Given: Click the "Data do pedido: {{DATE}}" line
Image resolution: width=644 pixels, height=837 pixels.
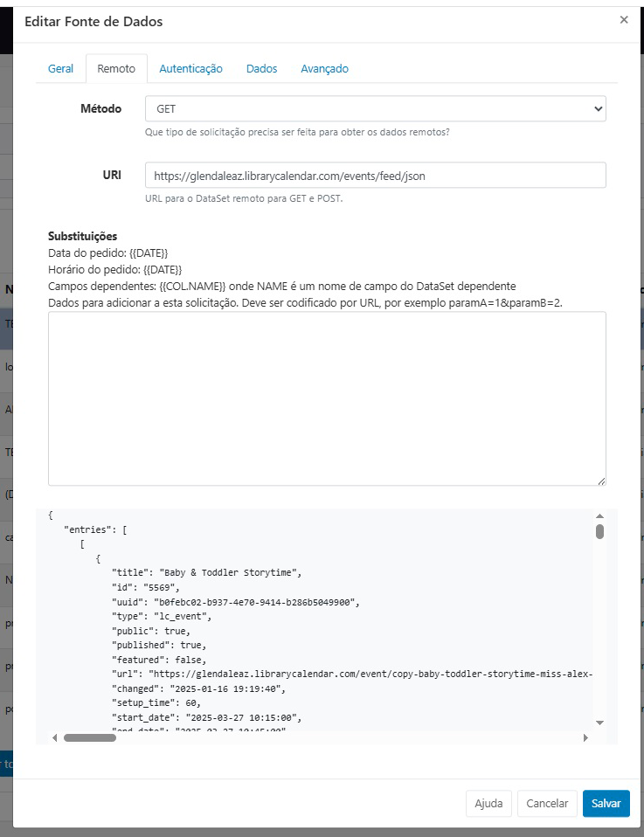Looking at the screenshot, I should (x=107, y=253).
